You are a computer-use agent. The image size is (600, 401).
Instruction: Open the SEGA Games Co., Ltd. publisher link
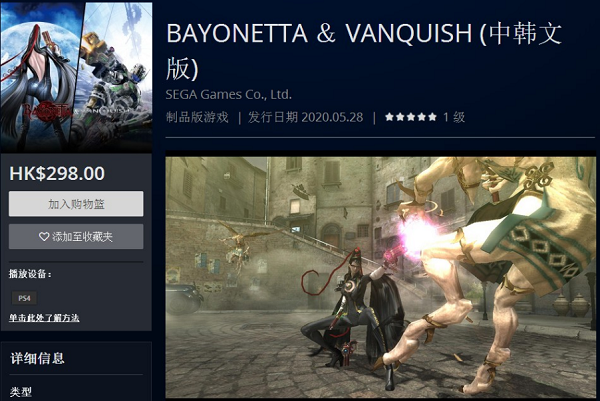(x=229, y=95)
